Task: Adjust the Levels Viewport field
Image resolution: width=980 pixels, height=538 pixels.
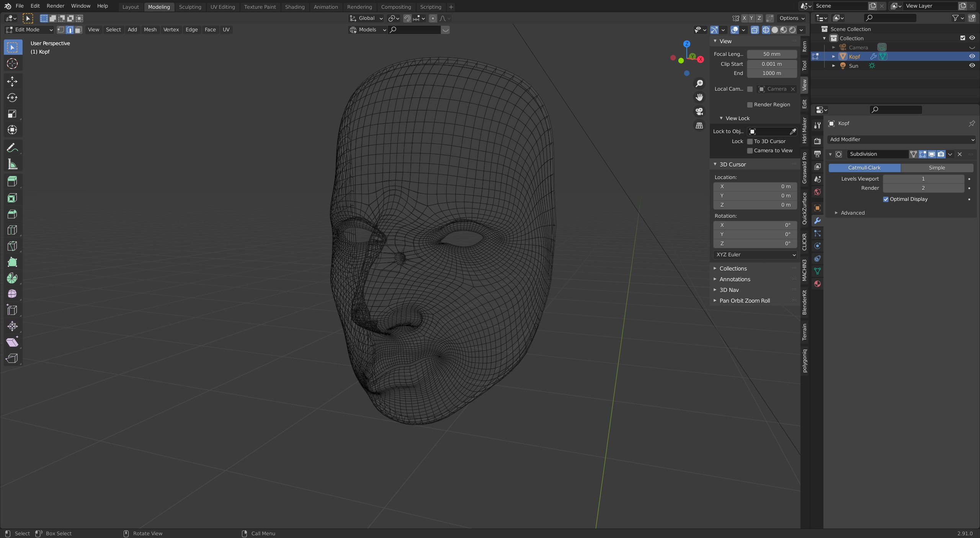Action: (x=923, y=179)
